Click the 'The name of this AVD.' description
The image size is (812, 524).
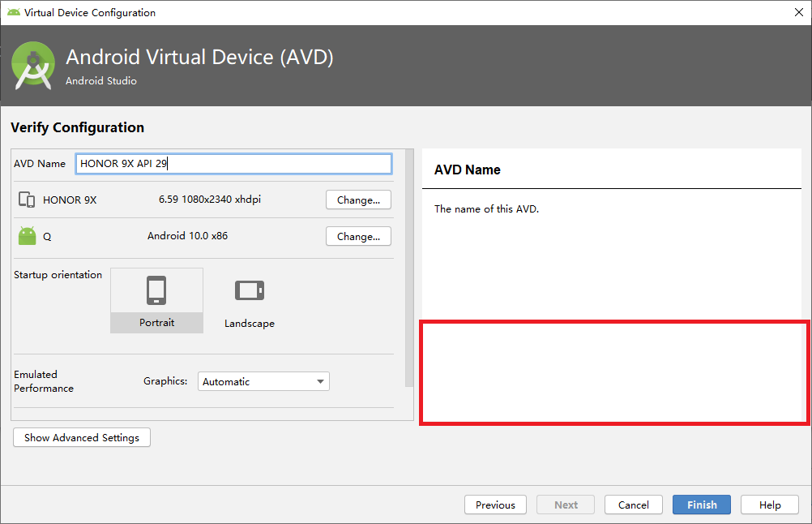[487, 209]
